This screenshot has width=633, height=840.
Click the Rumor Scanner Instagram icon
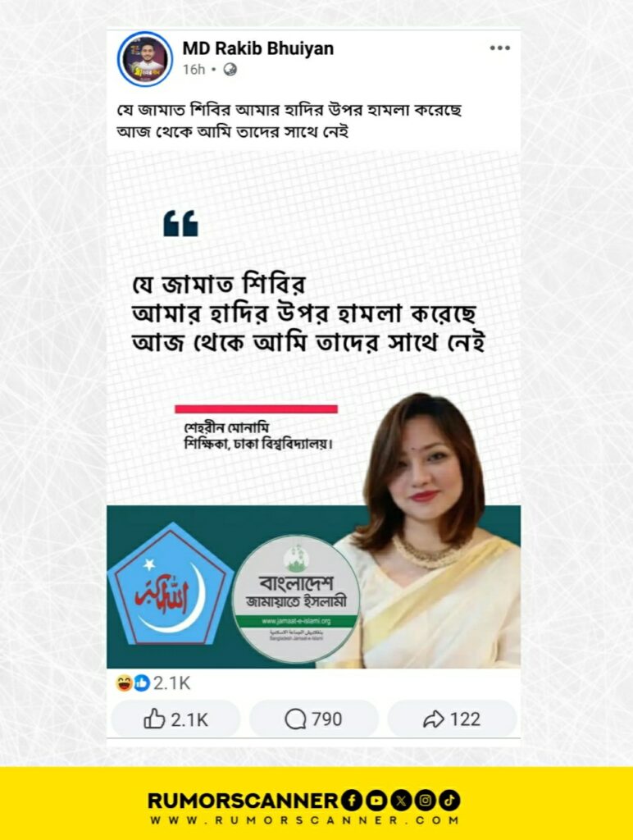click(426, 801)
